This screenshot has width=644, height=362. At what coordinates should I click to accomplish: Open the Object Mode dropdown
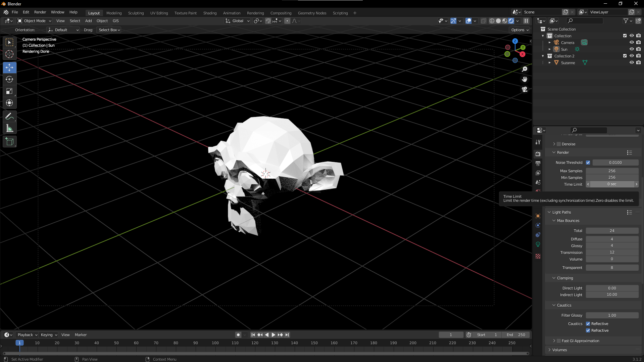[34, 21]
